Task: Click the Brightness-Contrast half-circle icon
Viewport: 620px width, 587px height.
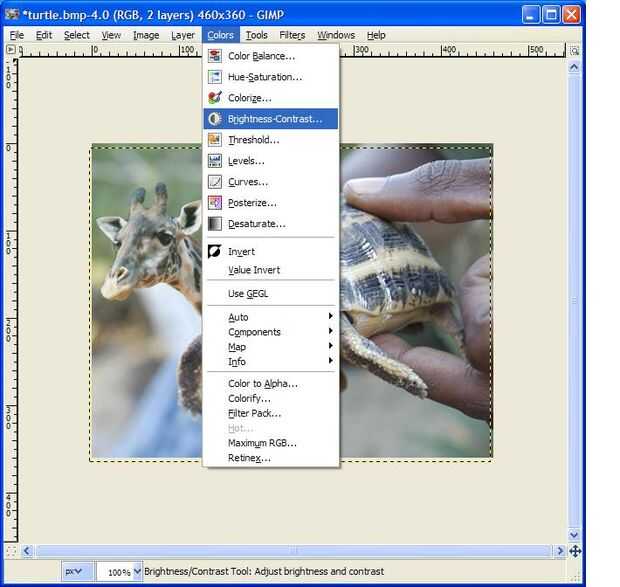Action: click(215, 119)
